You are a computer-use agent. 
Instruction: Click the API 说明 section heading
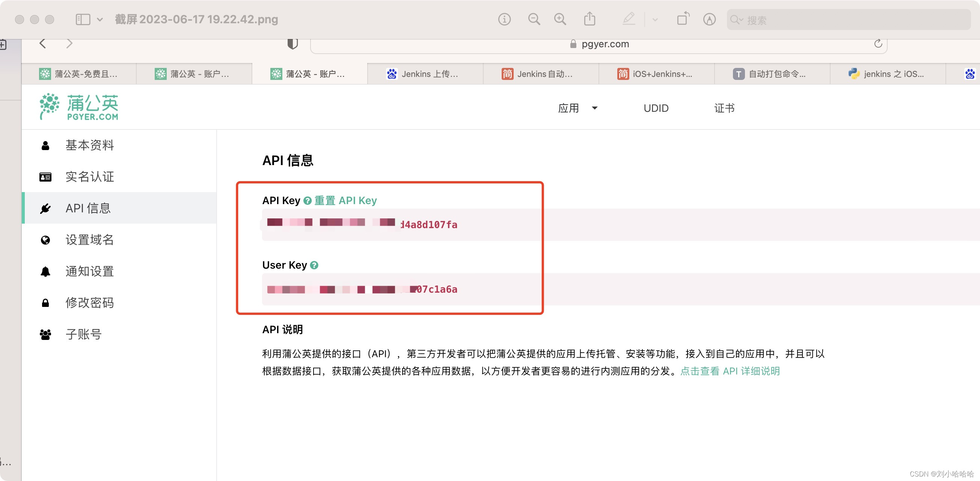pos(282,330)
